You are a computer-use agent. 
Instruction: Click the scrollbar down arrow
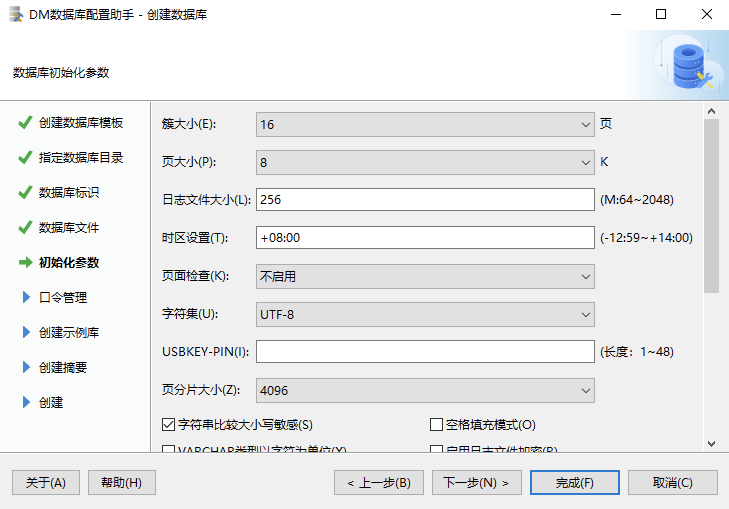711,444
